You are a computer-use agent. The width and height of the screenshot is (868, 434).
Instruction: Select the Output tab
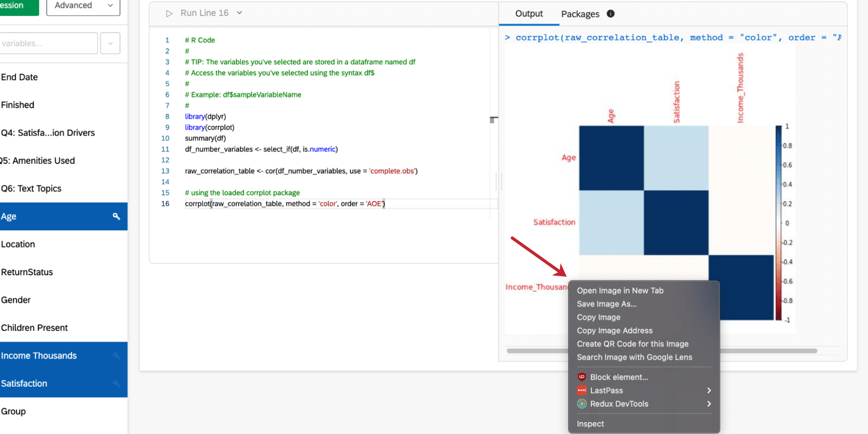click(x=528, y=14)
